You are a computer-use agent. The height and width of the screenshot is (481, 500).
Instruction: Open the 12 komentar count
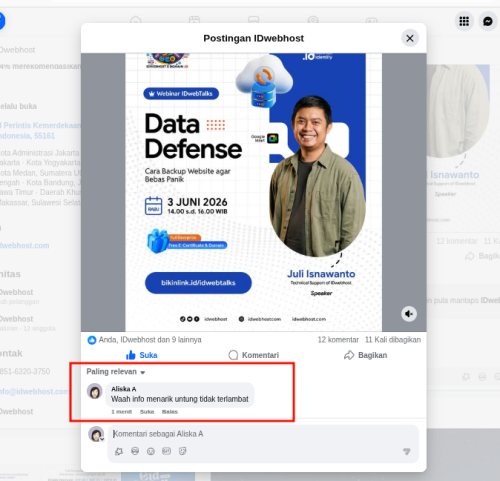click(338, 340)
